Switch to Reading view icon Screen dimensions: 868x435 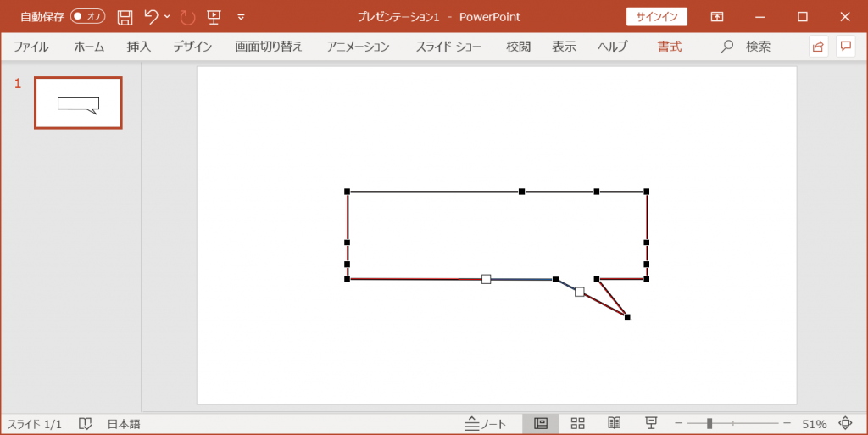[x=614, y=423]
